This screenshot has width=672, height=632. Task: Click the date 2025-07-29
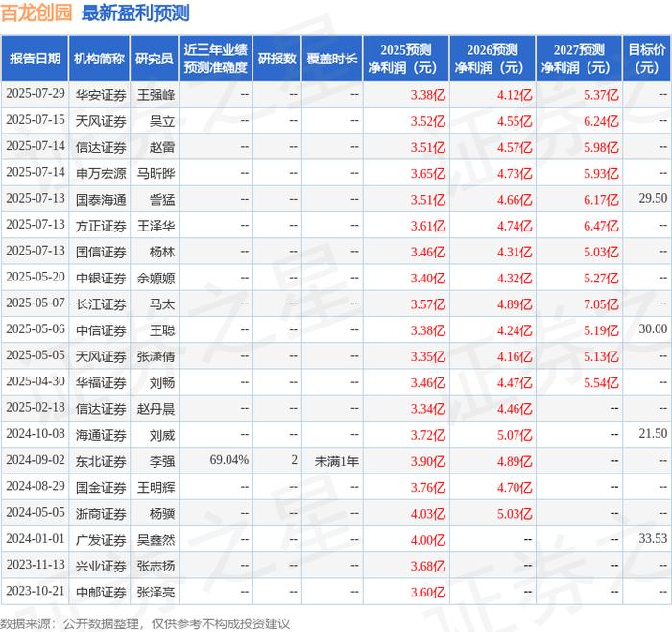(x=36, y=93)
